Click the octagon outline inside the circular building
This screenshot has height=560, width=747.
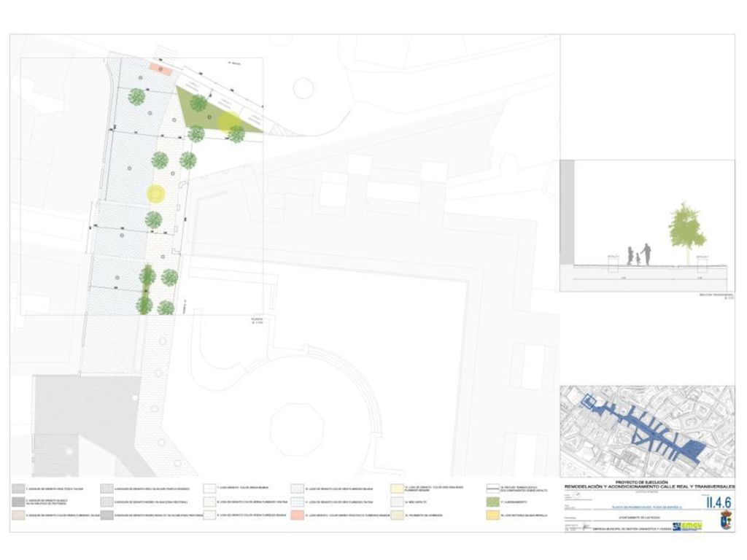pyautogui.click(x=298, y=429)
